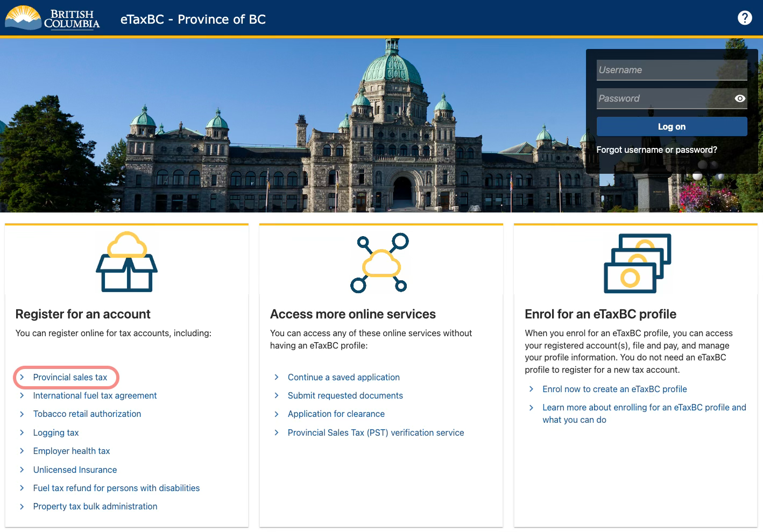Open the help question mark icon

(x=744, y=18)
